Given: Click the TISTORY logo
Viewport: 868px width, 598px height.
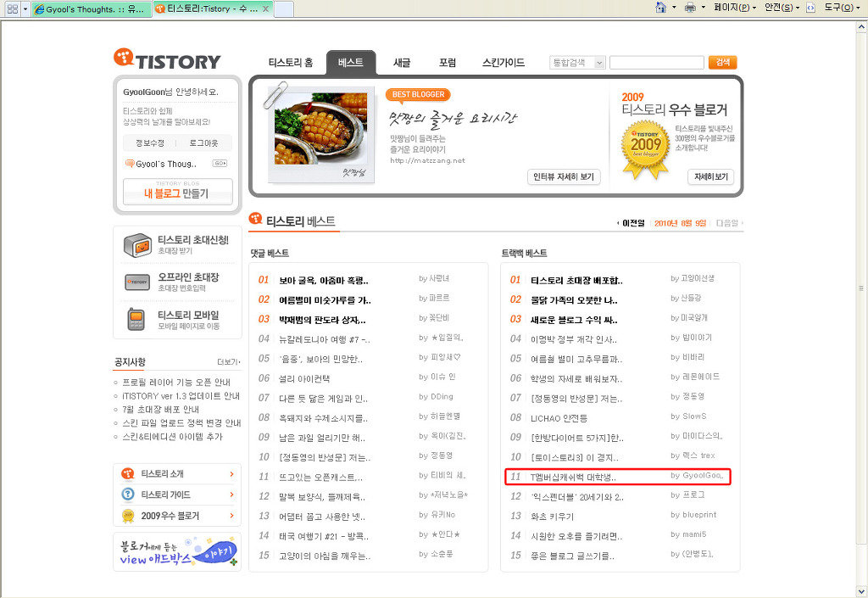Looking at the screenshot, I should 167,59.
